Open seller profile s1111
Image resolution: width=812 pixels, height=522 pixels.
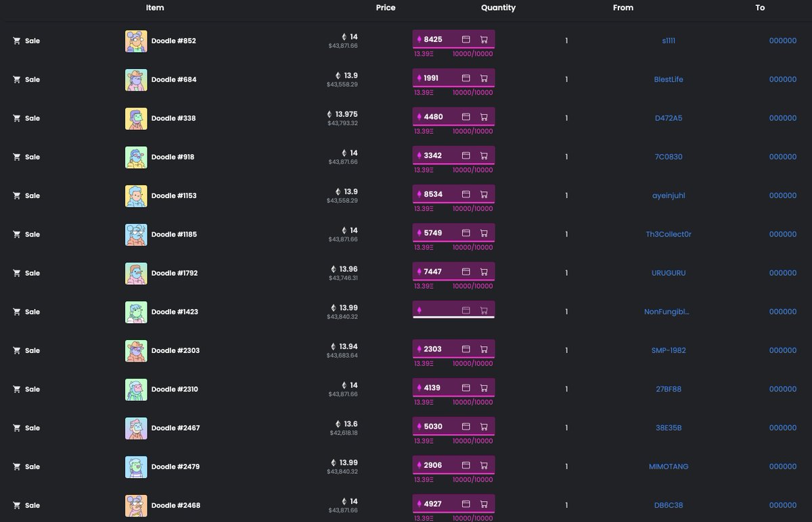coord(669,41)
